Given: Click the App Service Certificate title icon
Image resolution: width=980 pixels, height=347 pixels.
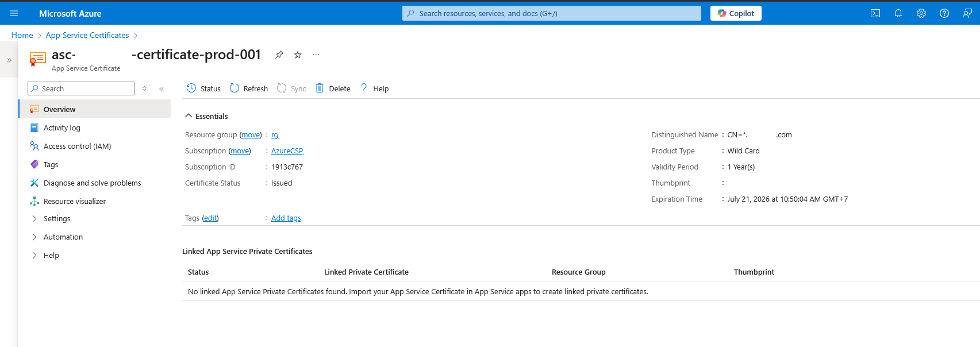Looking at the screenshot, I should pos(38,59).
